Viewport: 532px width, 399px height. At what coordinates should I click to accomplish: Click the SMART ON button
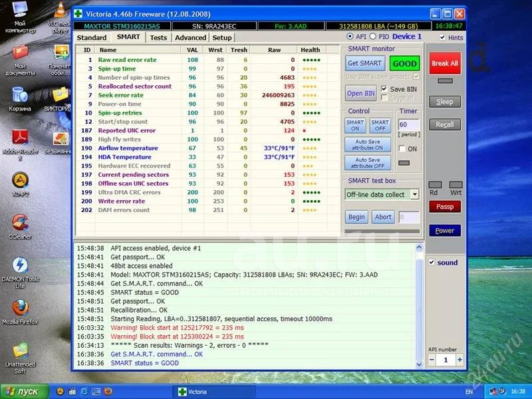(355, 125)
